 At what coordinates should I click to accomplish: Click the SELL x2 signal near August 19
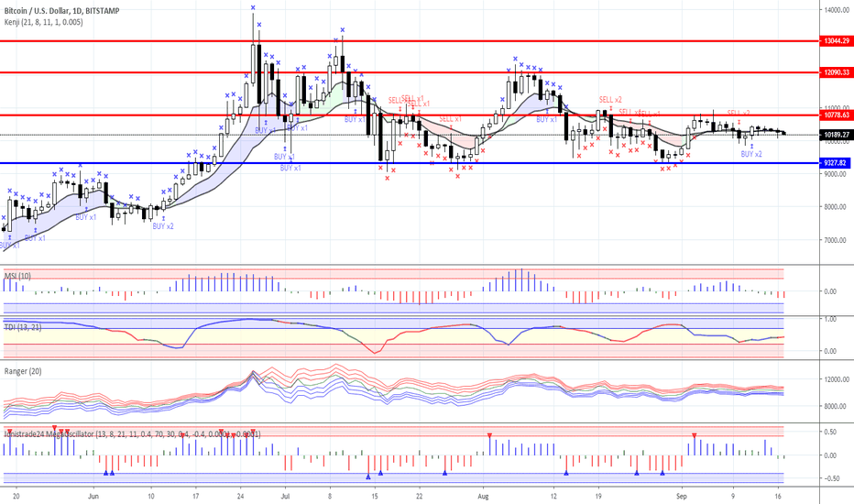click(610, 100)
